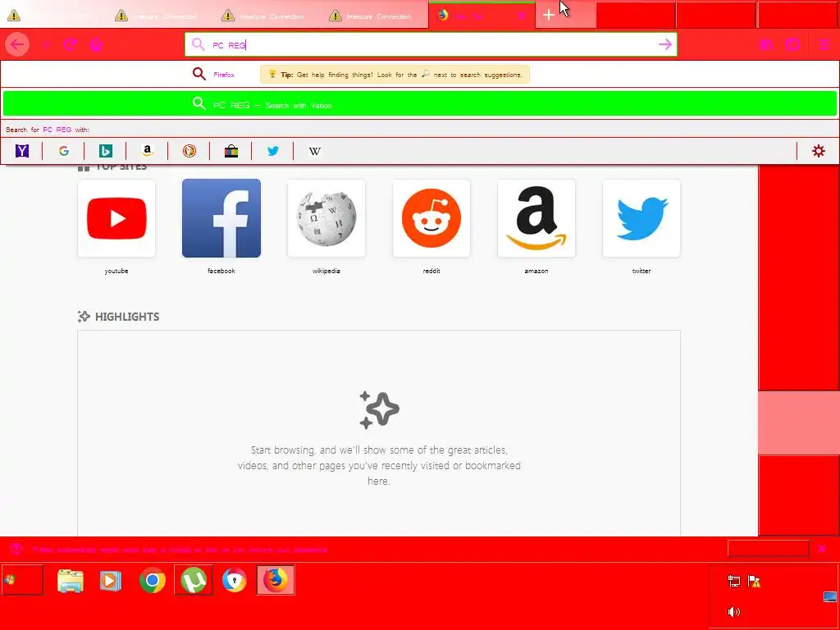Screen dimensions: 840x630
Task: Click the HIGHLIGHTS section heading
Action: coord(127,317)
